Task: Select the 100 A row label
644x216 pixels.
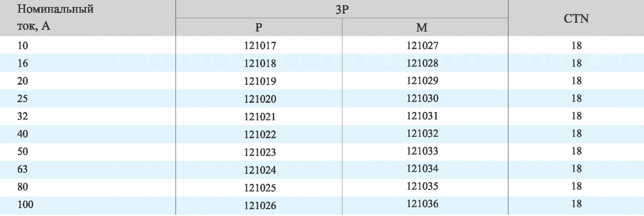Action: (x=25, y=205)
